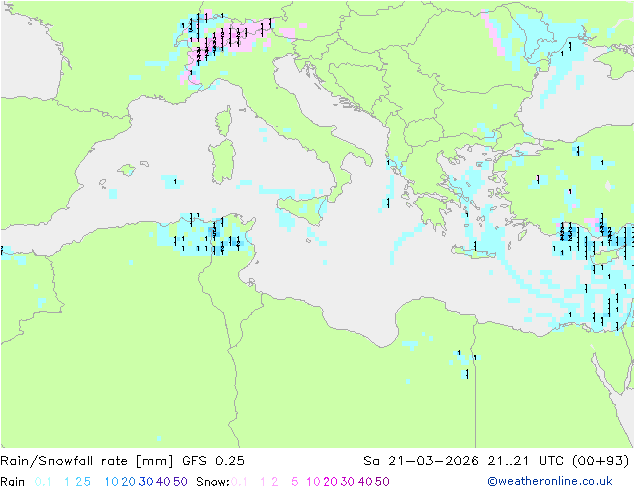
Task: Pick the Rain 0.1 legend color value
Action: (x=43, y=482)
